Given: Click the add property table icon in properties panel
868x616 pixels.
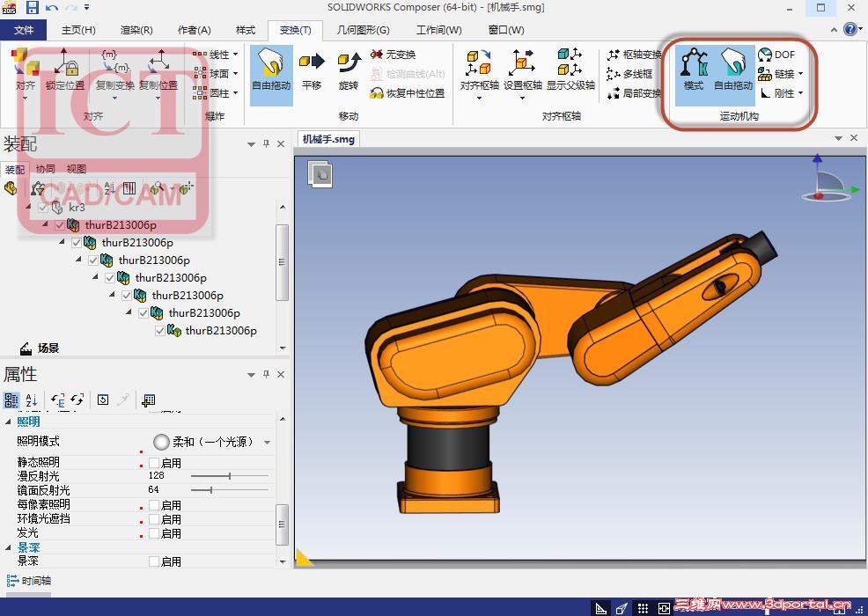Looking at the screenshot, I should 149,400.
